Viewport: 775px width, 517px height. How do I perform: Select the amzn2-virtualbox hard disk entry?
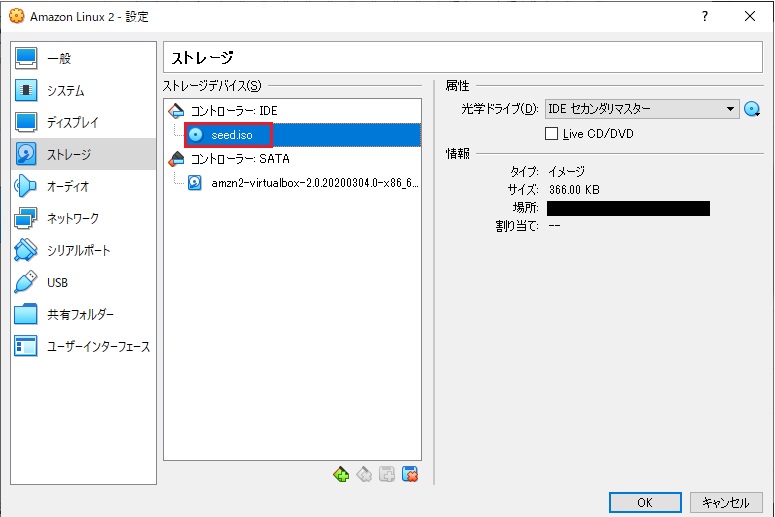(x=302, y=183)
